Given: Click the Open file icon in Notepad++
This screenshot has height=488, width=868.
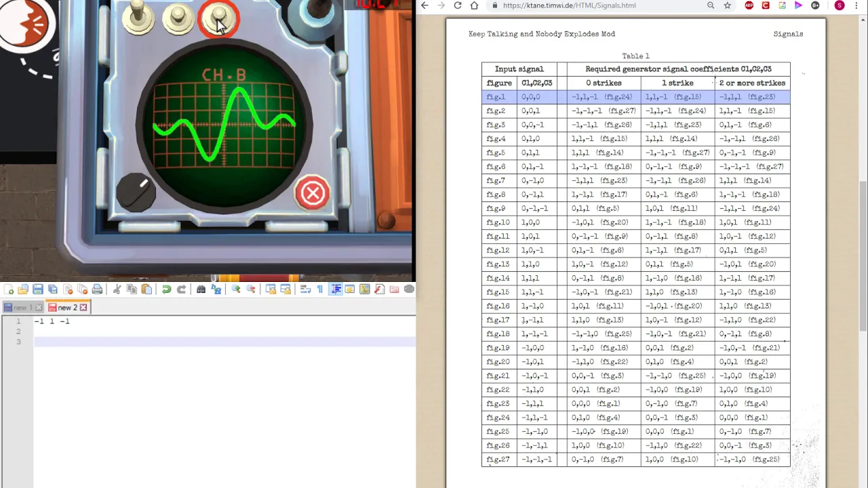Looking at the screenshot, I should pyautogui.click(x=23, y=289).
